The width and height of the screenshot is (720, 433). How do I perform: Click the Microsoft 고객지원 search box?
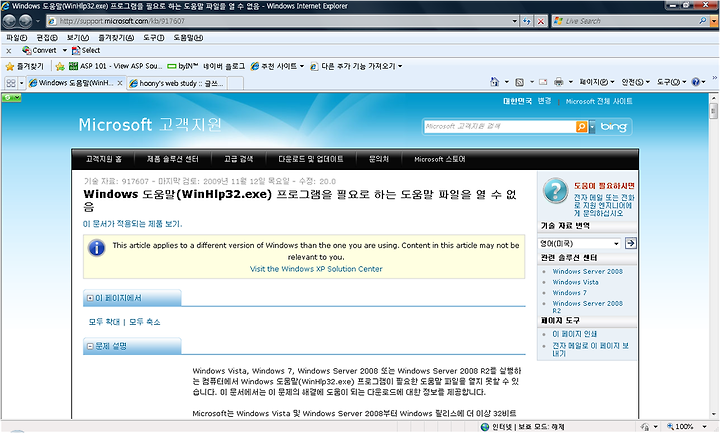(499, 126)
